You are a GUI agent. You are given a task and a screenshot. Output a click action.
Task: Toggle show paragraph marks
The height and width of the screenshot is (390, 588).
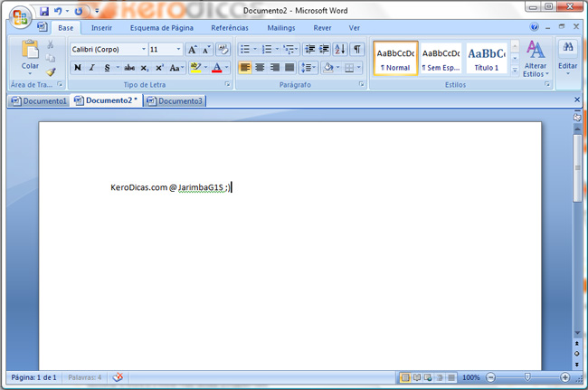[357, 49]
